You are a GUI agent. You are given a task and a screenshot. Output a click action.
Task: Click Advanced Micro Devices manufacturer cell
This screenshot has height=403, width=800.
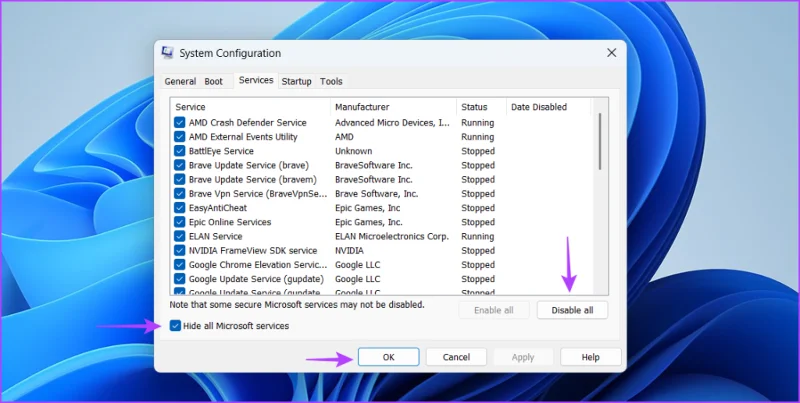(393, 122)
